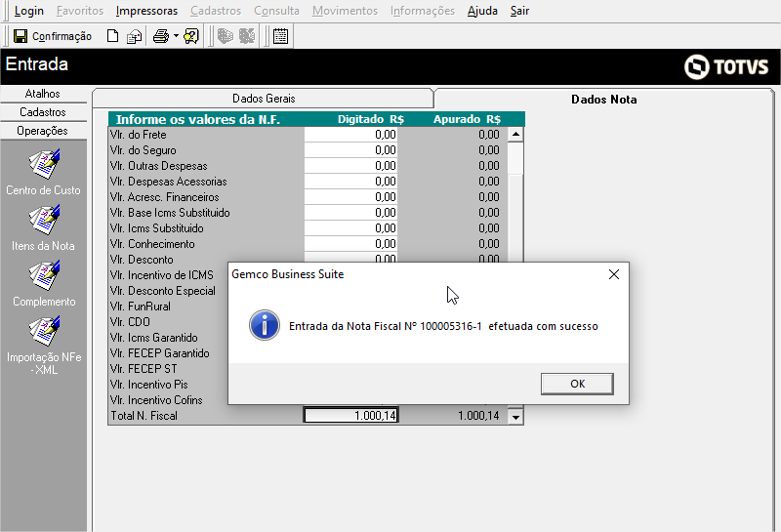The image size is (781, 532).
Task: Click the first greyed-out dice toolbar icon
Action: [226, 36]
